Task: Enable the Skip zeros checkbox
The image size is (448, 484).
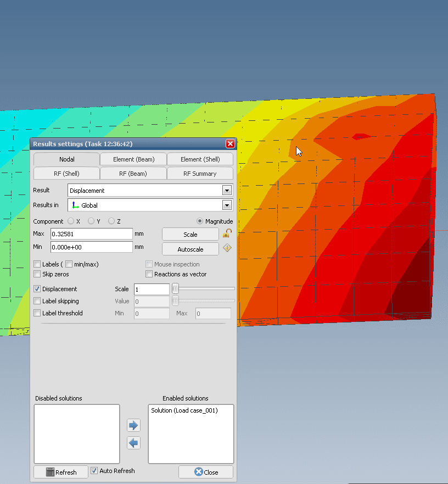Action: [x=37, y=274]
